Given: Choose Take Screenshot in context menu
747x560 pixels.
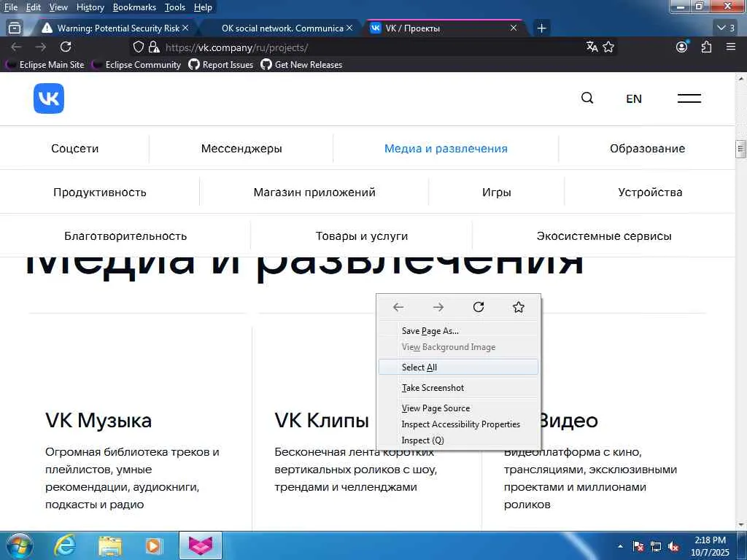Looking at the screenshot, I should (x=458, y=388).
